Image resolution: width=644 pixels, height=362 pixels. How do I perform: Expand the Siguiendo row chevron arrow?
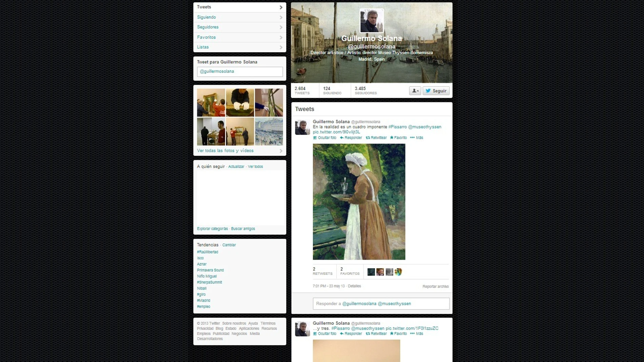[x=281, y=17]
